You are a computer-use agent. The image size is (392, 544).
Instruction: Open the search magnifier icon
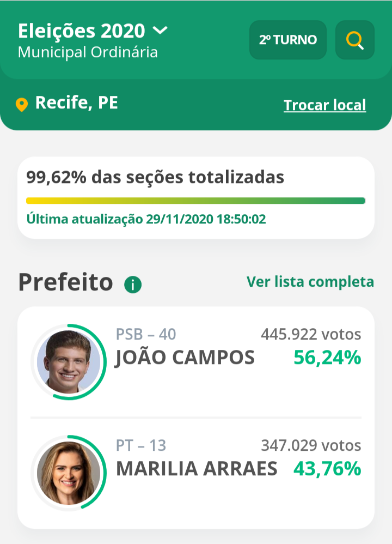coord(355,40)
